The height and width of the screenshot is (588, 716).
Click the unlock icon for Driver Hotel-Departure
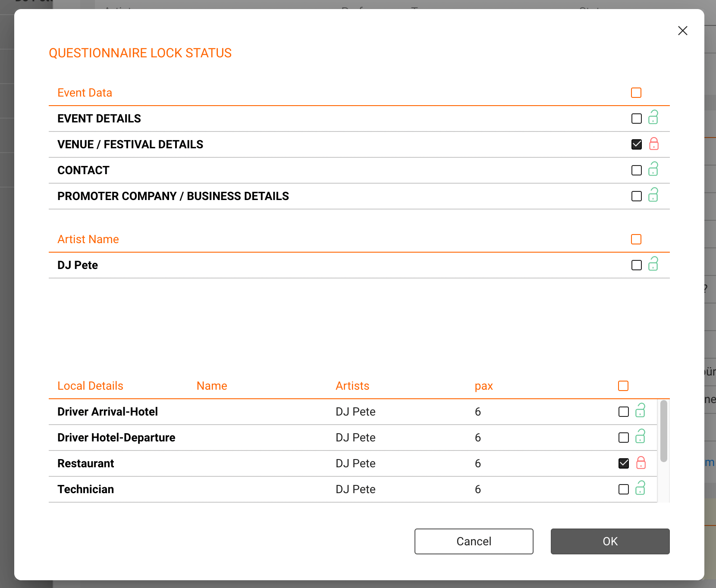(640, 437)
